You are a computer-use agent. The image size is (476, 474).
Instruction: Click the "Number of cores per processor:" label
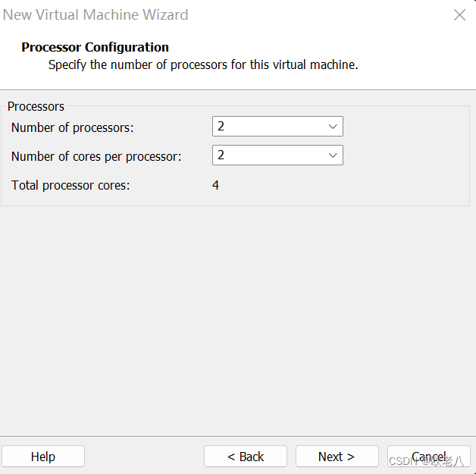96,157
